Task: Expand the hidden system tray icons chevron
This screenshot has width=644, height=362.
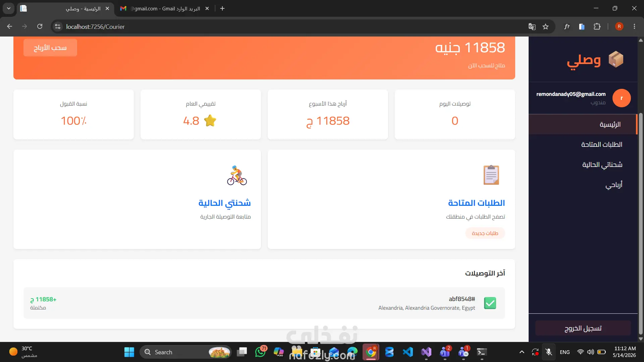Action: tap(522, 352)
